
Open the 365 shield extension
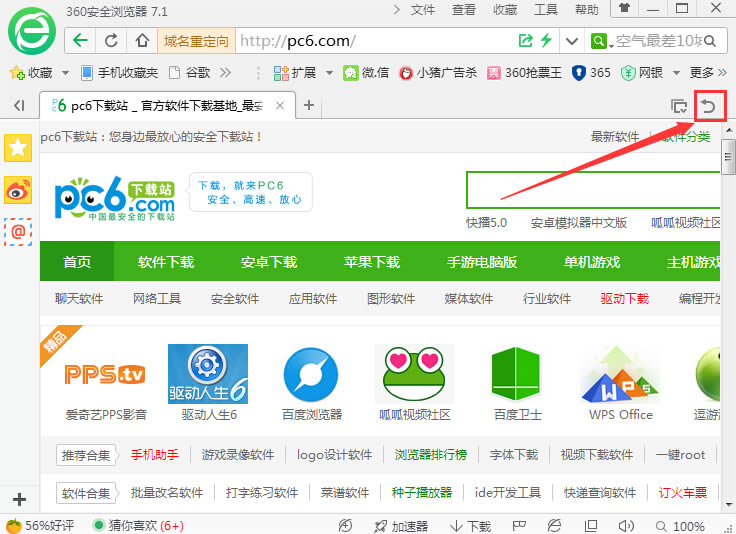591,73
